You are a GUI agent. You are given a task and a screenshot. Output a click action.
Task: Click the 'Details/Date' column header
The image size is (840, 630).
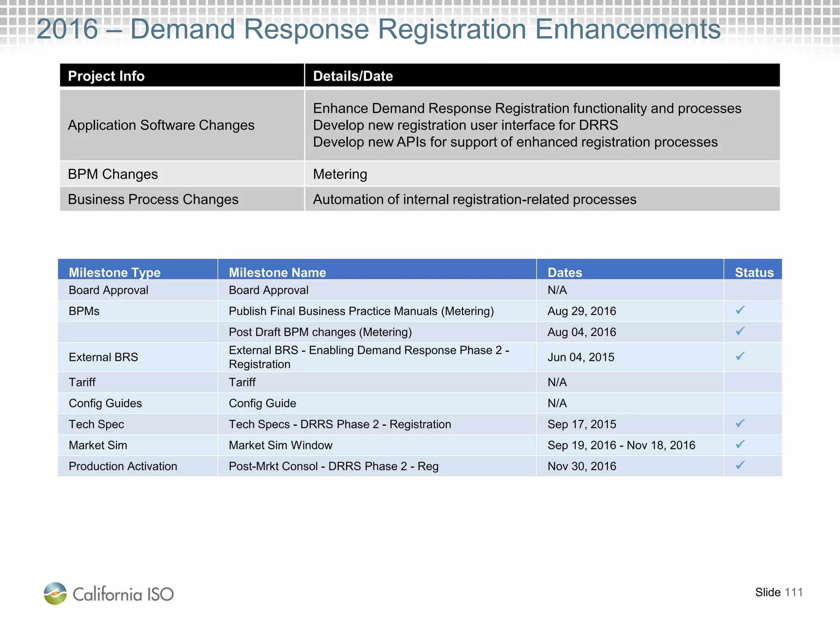pyautogui.click(x=542, y=75)
